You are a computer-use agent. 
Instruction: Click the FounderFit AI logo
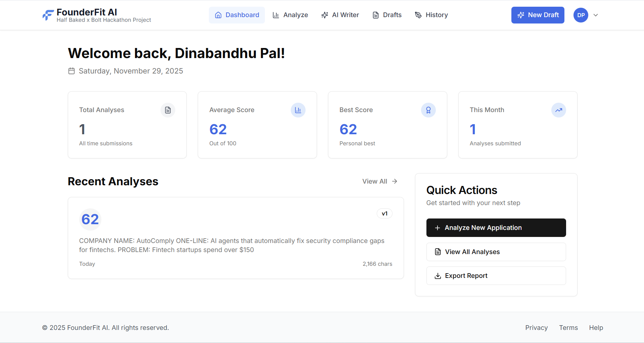pyautogui.click(x=48, y=15)
